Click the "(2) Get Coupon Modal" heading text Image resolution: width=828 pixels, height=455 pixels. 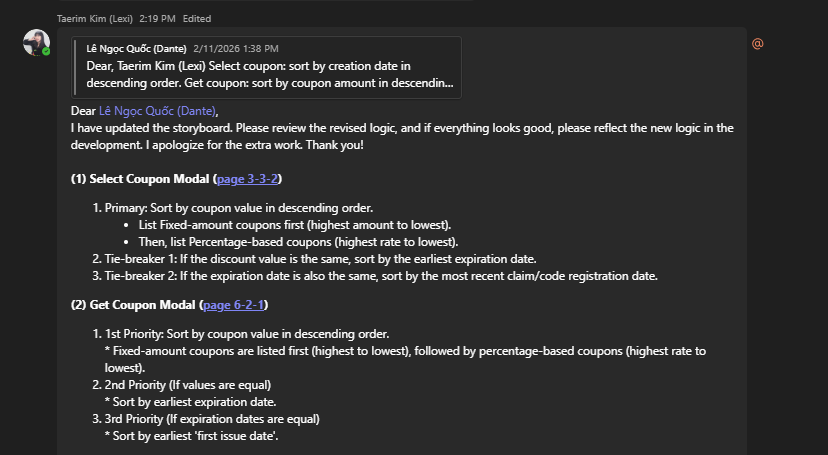click(134, 305)
